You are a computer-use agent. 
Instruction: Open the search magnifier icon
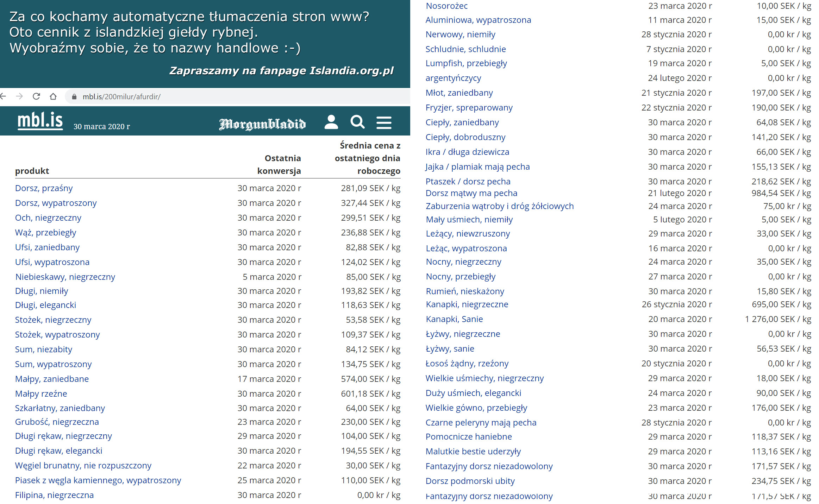357,122
